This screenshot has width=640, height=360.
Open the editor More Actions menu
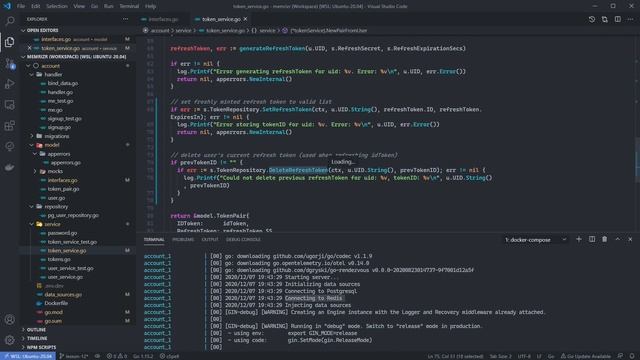pos(631,19)
